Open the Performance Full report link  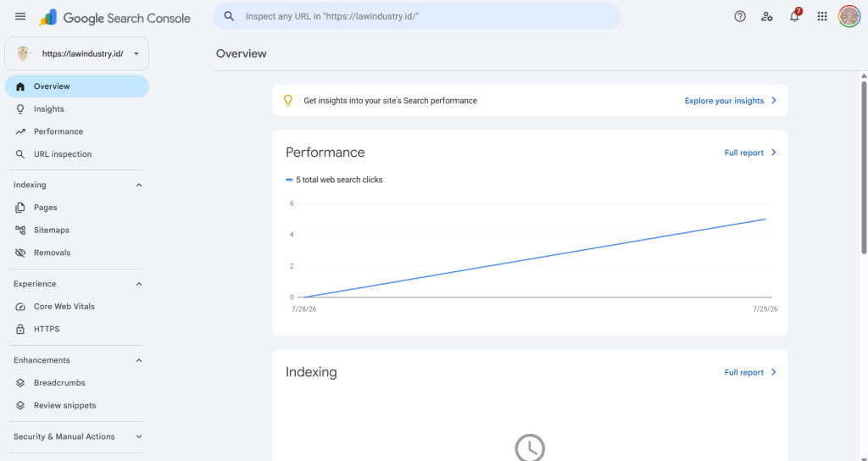tap(744, 153)
